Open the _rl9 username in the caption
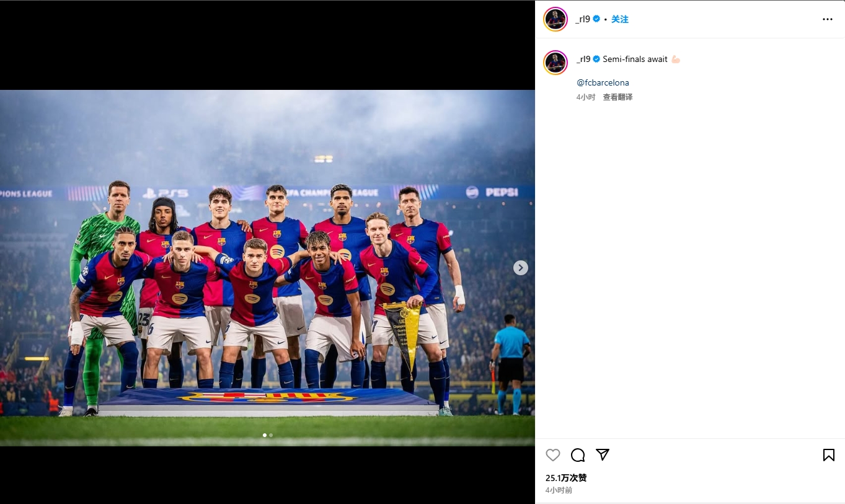The height and width of the screenshot is (504, 845). 583,60
